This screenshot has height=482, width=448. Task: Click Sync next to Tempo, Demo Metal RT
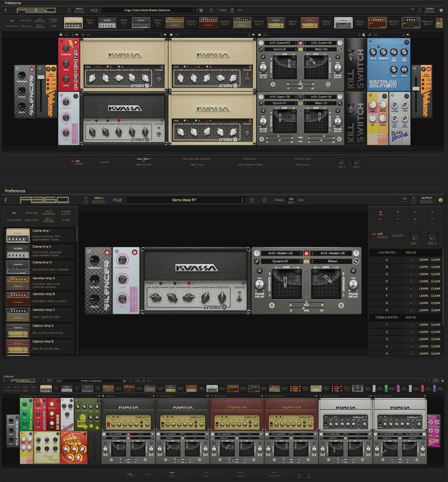pos(301,200)
